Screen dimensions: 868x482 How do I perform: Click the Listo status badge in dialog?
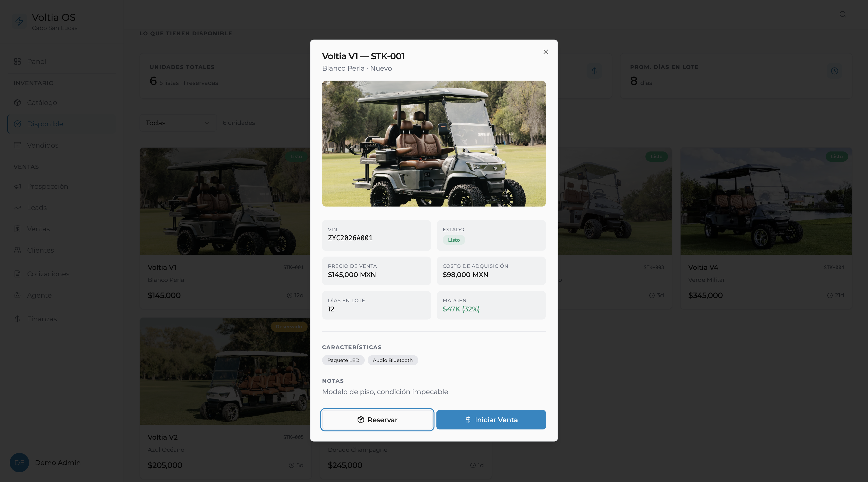click(x=454, y=240)
